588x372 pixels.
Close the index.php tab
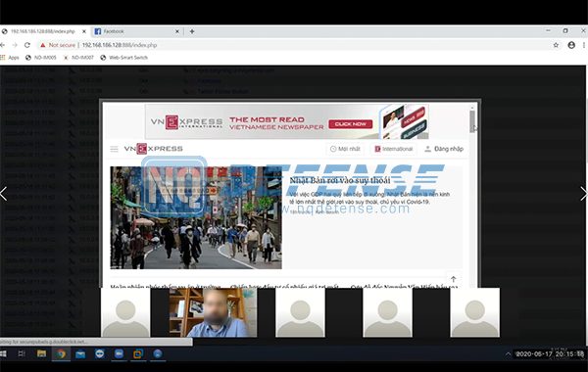[x=84, y=31]
